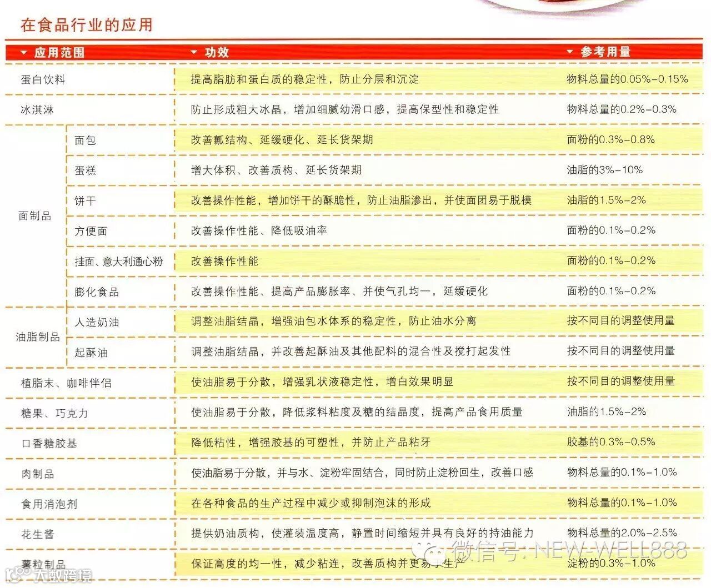The image size is (711, 588).
Task: Click the 人造奶油 row dosage 按不同目的调整使用量
Action: pyautogui.click(x=621, y=320)
